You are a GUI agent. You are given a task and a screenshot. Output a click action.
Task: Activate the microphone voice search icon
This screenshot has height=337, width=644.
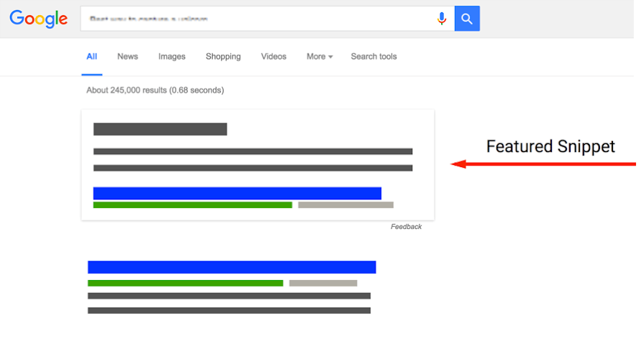[442, 19]
